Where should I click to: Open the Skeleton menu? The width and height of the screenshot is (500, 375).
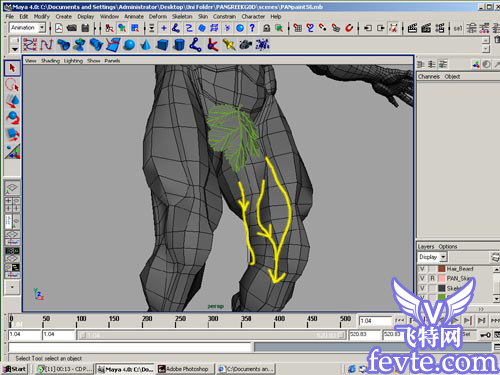coord(182,16)
